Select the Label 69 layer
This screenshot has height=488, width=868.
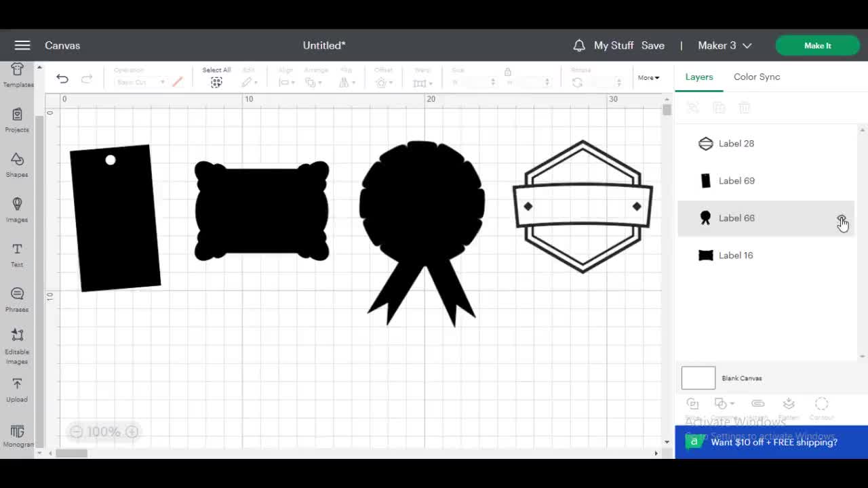[766, 181]
